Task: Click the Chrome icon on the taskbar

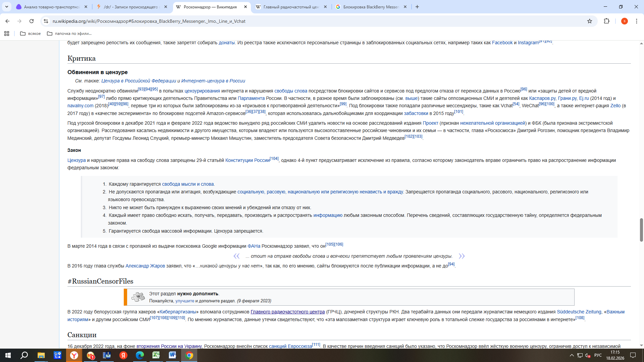Action: 189,355
